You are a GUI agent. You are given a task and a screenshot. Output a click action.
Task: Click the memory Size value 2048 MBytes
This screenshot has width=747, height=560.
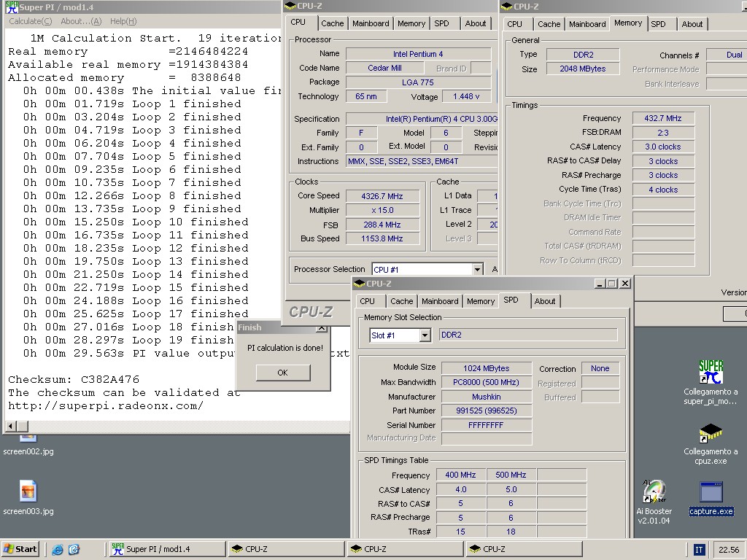tap(583, 69)
